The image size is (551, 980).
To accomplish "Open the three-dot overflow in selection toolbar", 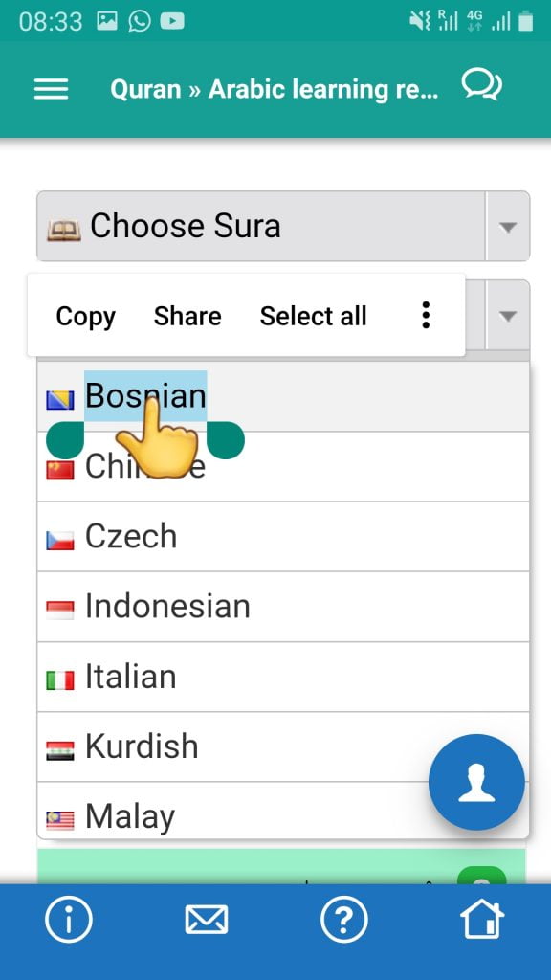I will coord(426,315).
